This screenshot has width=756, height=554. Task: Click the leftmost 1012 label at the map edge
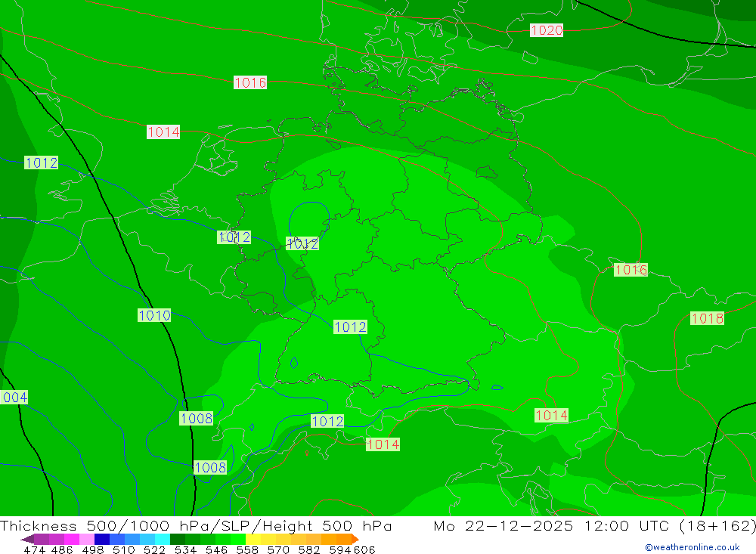tap(42, 162)
